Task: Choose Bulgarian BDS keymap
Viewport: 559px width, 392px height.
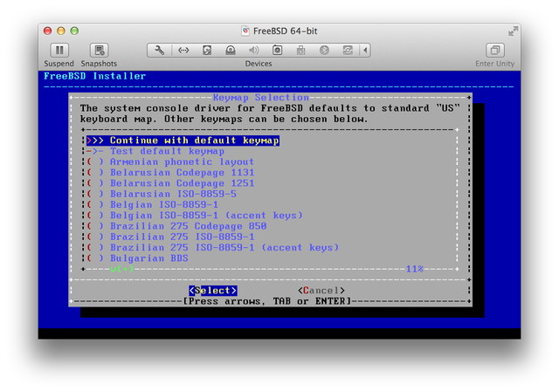Action: click(137, 258)
